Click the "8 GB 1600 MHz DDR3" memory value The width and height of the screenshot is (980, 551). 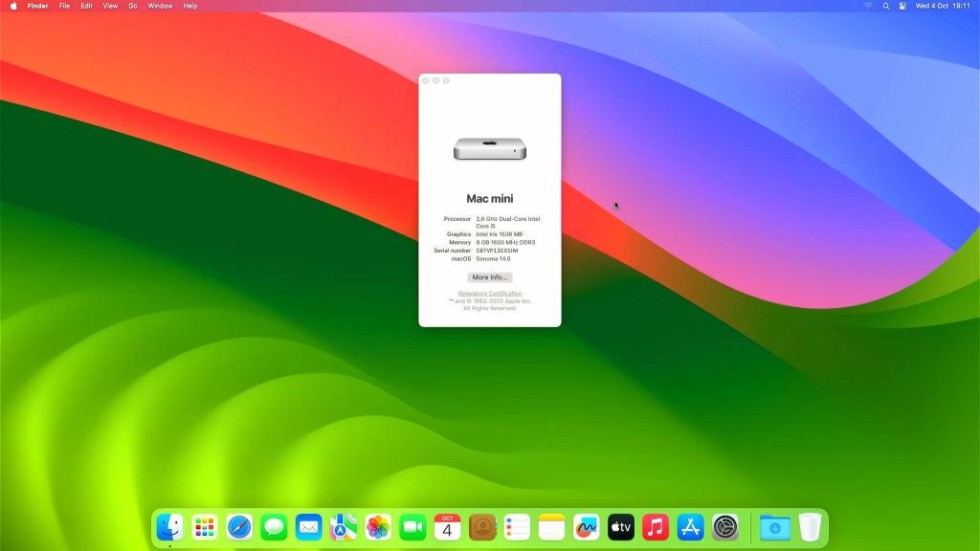point(505,242)
